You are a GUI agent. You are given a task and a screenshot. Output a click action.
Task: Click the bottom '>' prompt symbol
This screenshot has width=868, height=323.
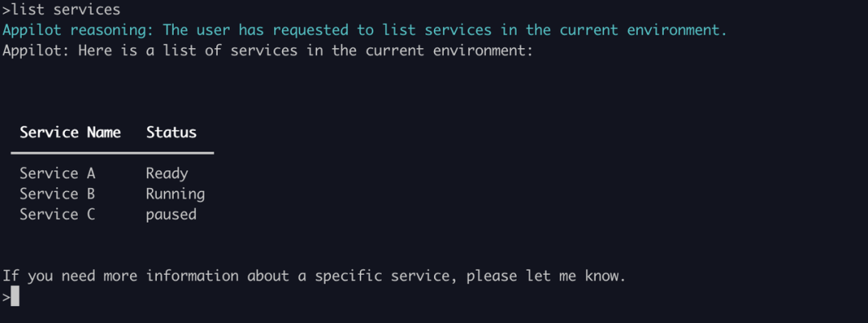[x=6, y=297]
